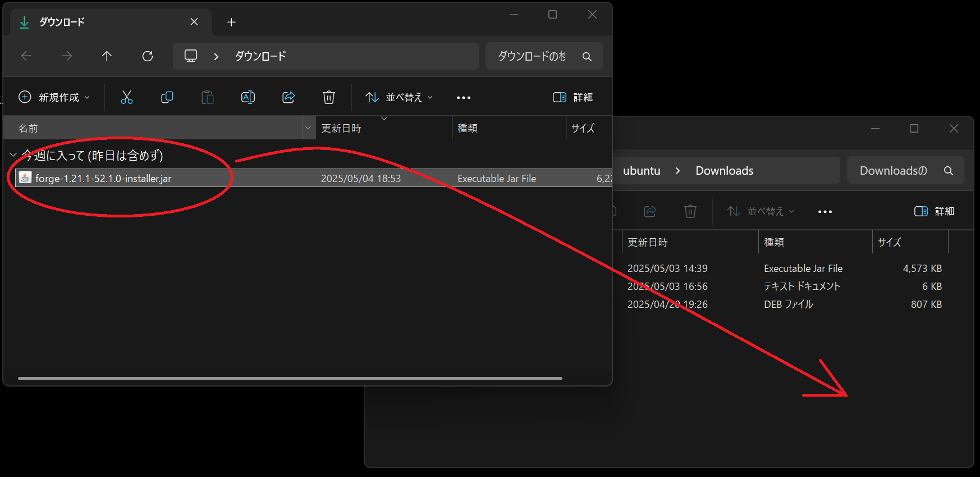This screenshot has width=980, height=477.
Task: Click the 807 KB size cell
Action: tap(926, 305)
